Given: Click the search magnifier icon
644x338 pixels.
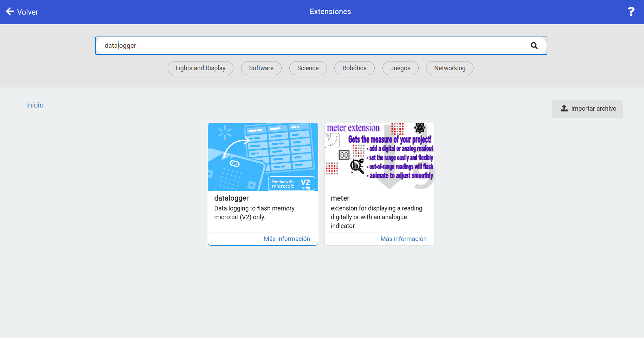Looking at the screenshot, I should tap(534, 46).
